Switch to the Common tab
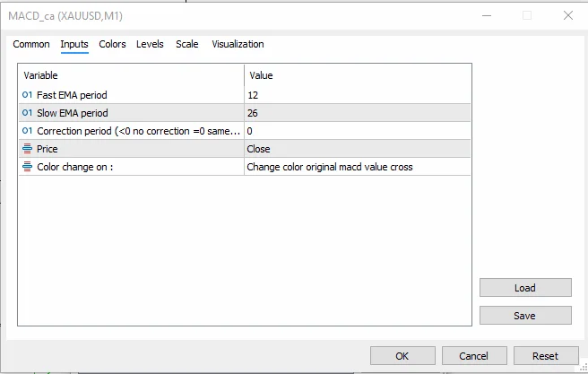588x374 pixels. (31, 44)
